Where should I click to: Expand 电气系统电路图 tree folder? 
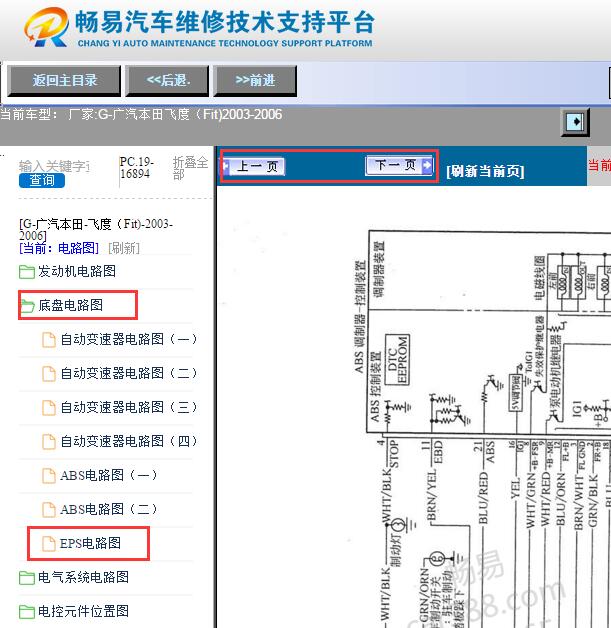tap(83, 578)
